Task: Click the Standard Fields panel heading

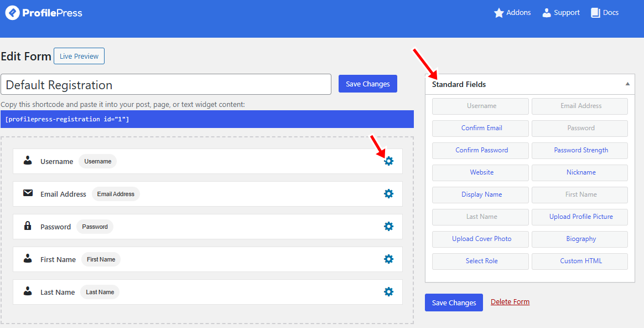Action: (459, 84)
